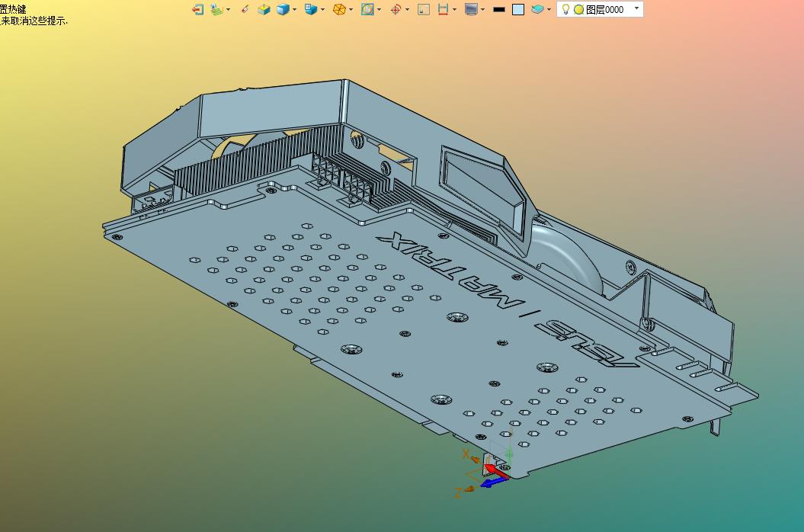This screenshot has width=804, height=532.
Task: Click the view orientation cube icon
Action: click(311, 9)
